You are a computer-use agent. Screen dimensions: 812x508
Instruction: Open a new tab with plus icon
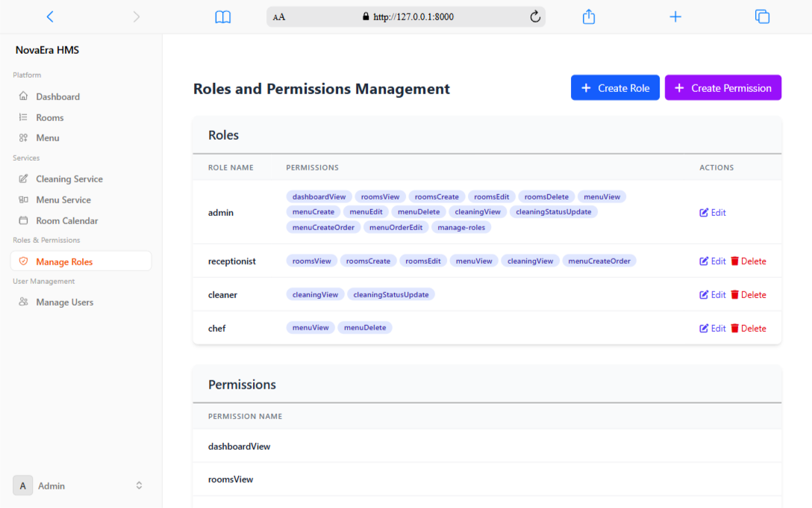pyautogui.click(x=675, y=16)
